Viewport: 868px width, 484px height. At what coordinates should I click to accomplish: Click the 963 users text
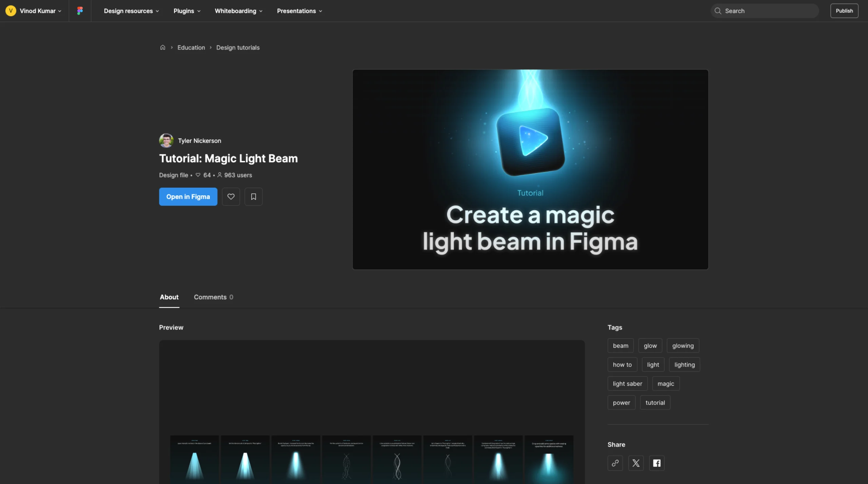238,175
